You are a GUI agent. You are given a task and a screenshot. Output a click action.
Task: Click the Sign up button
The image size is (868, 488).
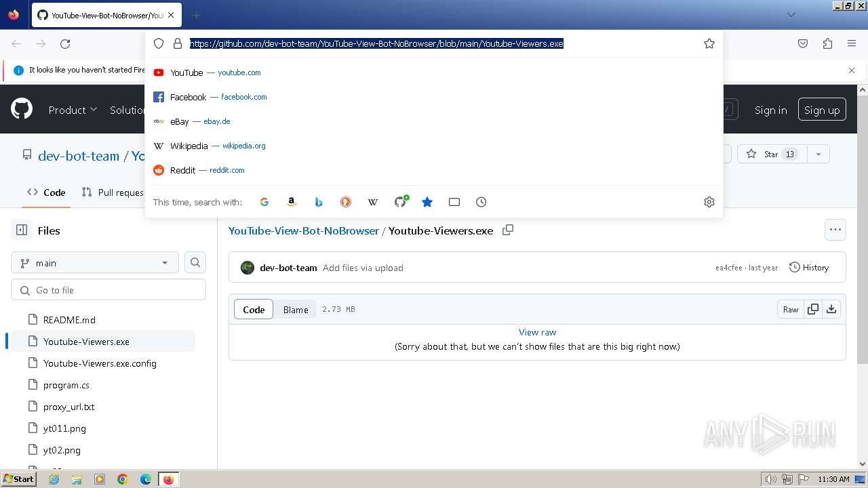point(822,110)
